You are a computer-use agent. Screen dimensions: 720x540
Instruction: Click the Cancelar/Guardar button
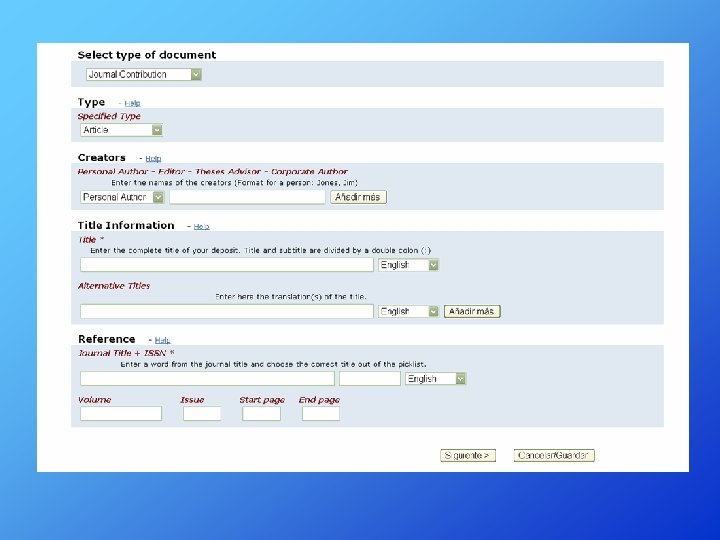point(554,456)
